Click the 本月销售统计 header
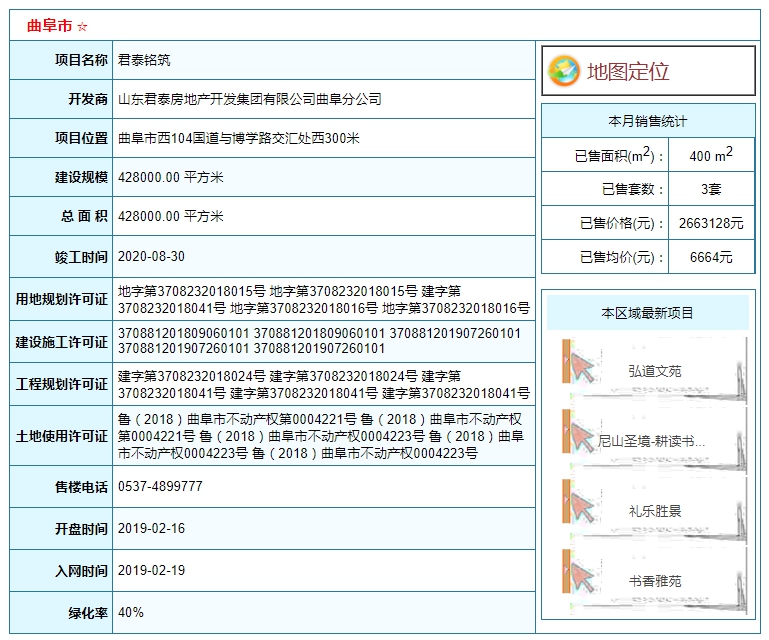Viewport: 769px width, 640px height. [x=648, y=121]
